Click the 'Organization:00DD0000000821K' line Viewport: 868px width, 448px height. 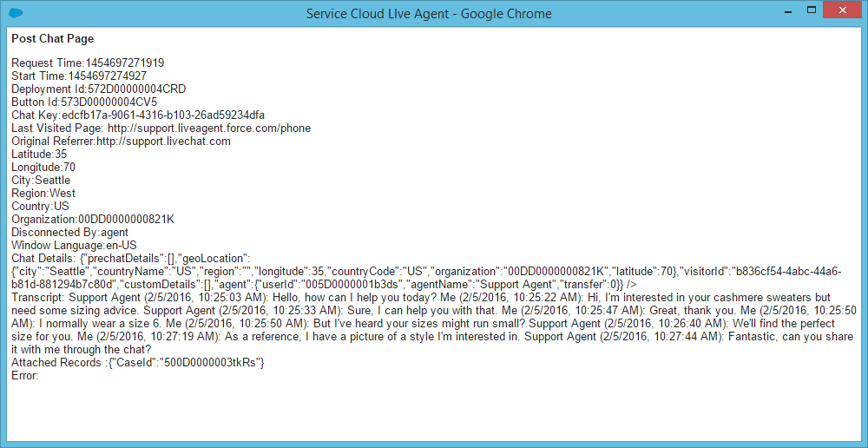click(93, 220)
